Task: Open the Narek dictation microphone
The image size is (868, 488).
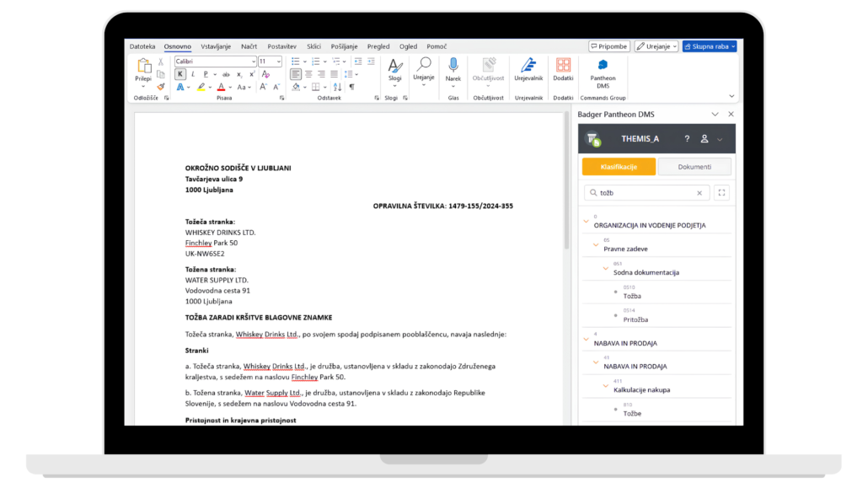Action: [x=453, y=66]
